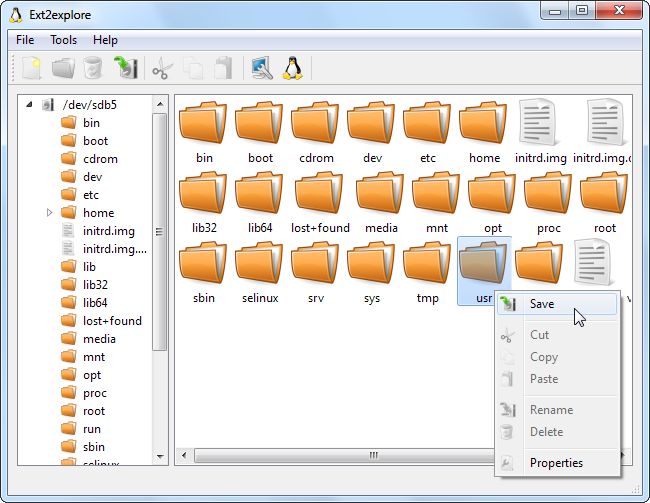The image size is (650, 503).
Task: Click the open folder toolbar icon
Action: 63,68
